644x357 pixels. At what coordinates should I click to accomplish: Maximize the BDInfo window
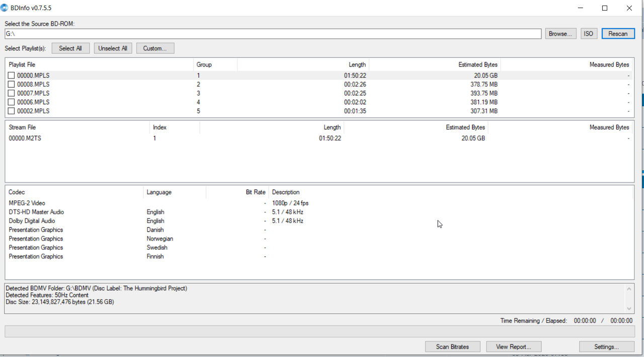[605, 8]
